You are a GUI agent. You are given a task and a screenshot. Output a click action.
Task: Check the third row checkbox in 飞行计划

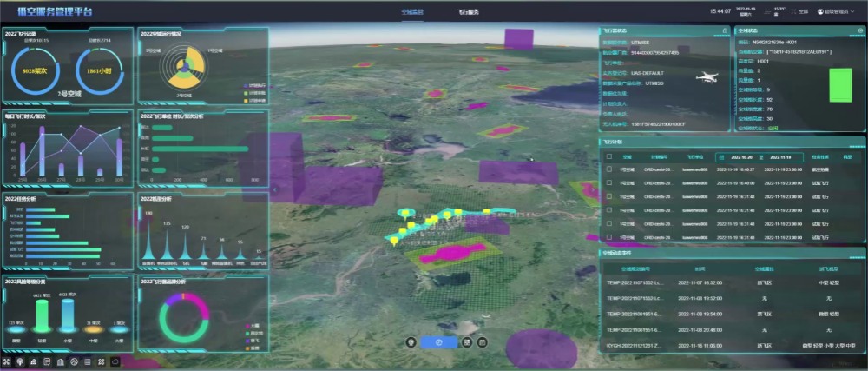[608, 196]
